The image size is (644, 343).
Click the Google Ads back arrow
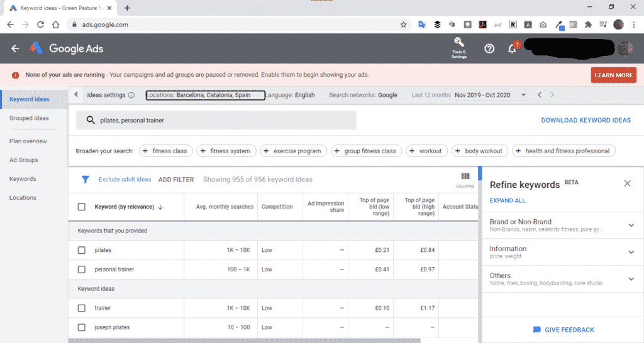[x=15, y=48]
